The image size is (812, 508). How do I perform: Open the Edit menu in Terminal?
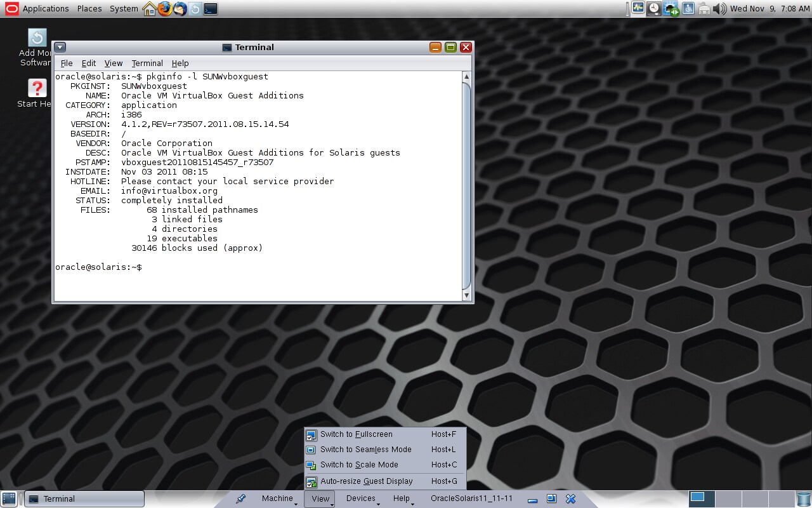[x=89, y=63]
